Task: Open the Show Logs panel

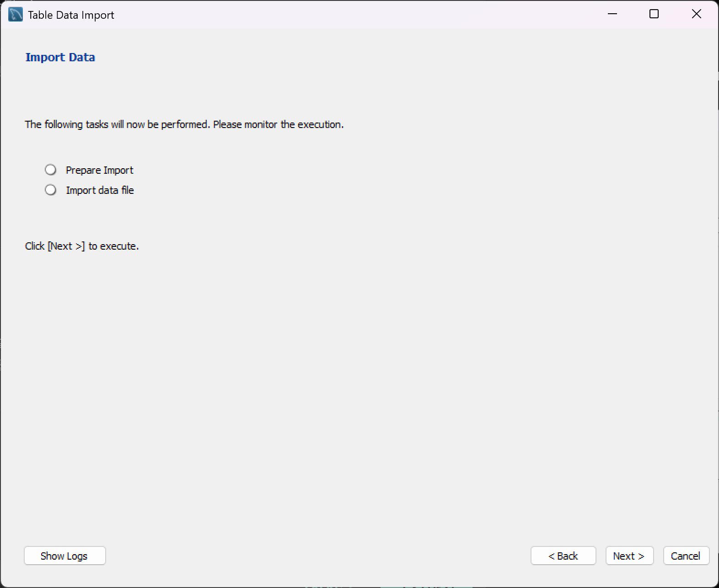Action: pyautogui.click(x=64, y=556)
